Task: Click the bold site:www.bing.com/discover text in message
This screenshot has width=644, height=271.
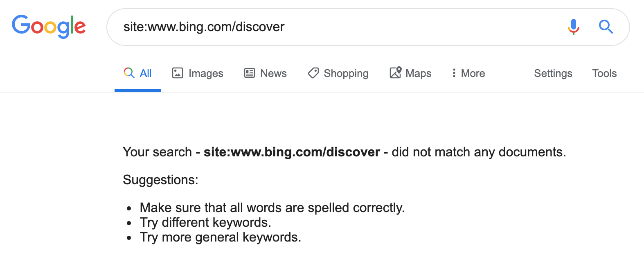Action: click(292, 152)
